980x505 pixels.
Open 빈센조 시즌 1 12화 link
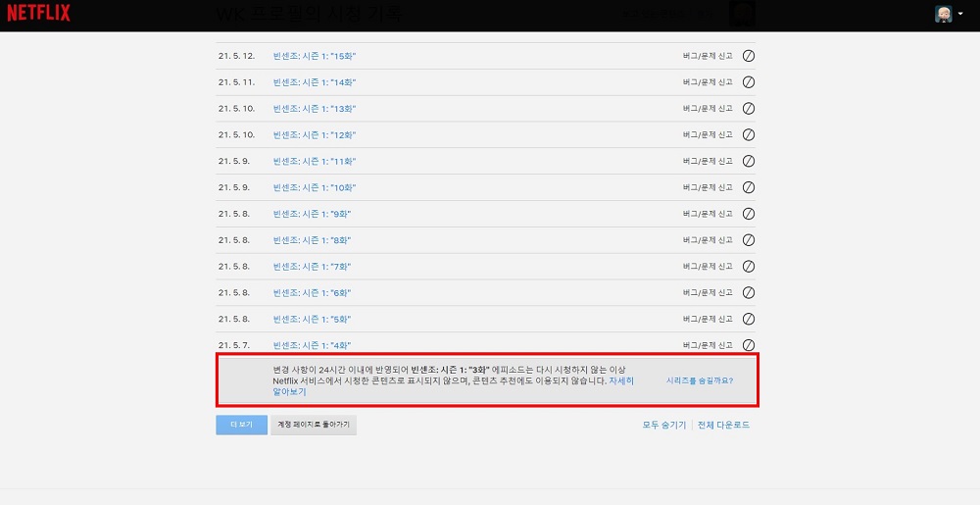coord(315,135)
